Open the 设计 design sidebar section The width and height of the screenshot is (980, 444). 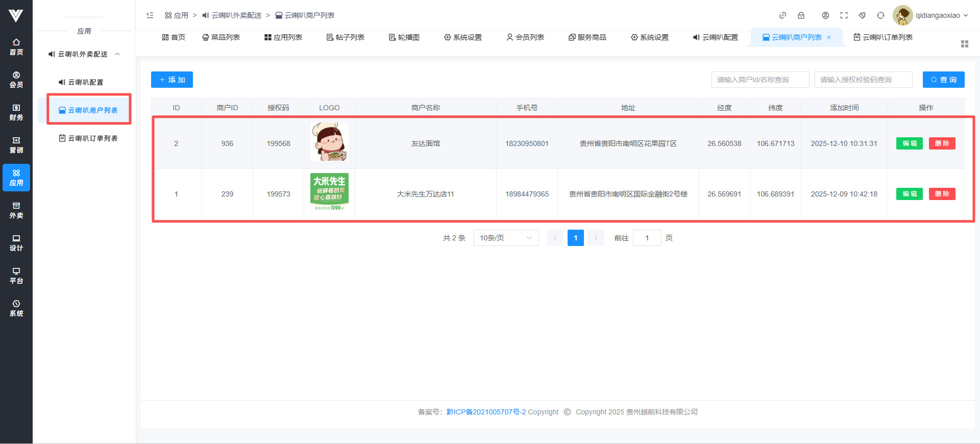point(16,242)
